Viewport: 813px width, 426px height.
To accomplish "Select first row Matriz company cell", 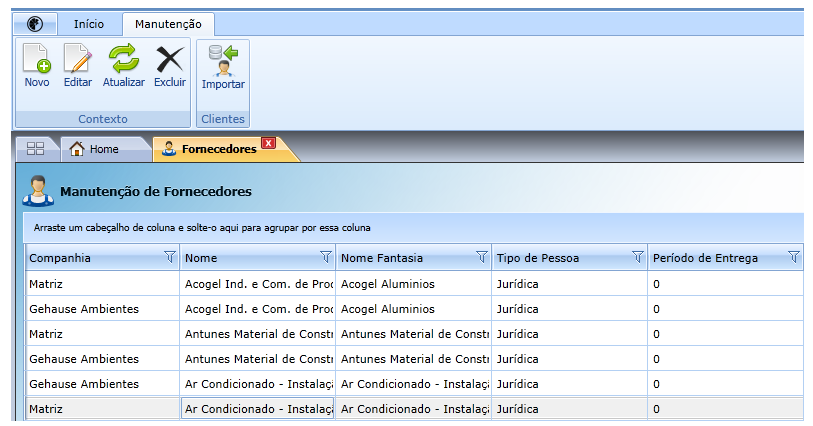I will [x=102, y=284].
